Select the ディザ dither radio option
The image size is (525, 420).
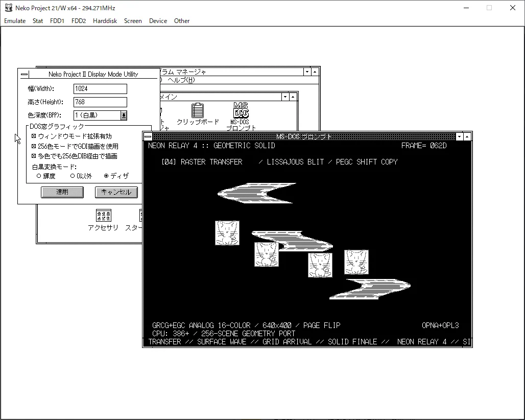coord(106,176)
